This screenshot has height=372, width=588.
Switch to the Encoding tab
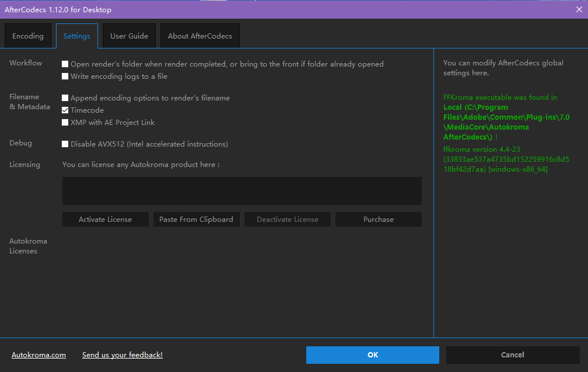28,35
